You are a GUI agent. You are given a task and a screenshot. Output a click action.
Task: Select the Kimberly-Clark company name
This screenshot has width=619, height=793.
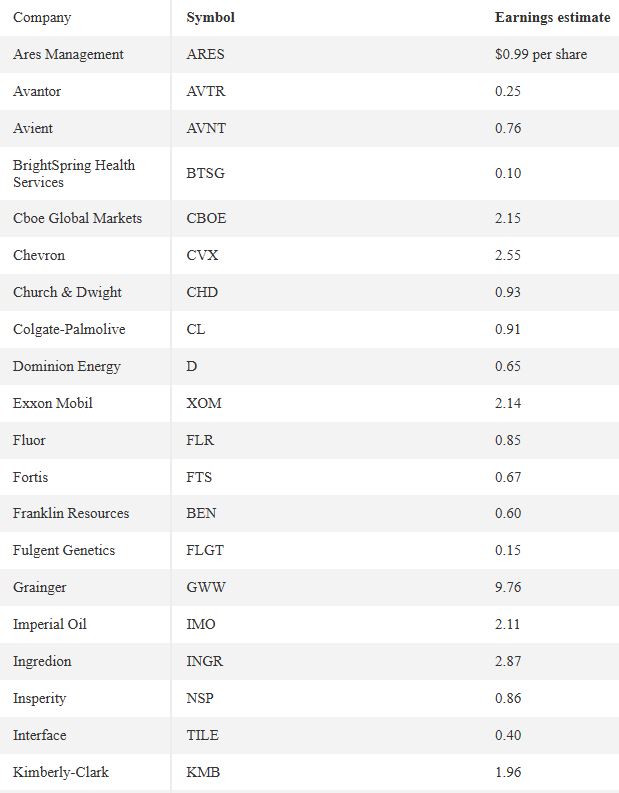(x=61, y=772)
